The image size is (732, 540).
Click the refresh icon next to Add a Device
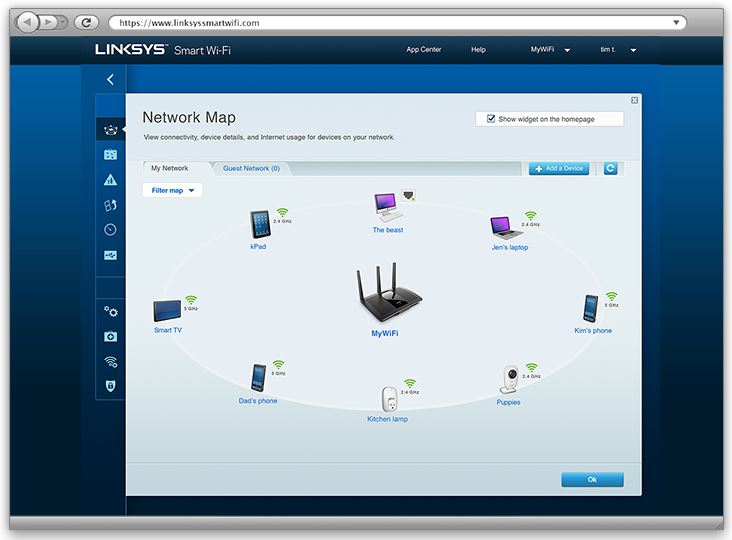coord(610,168)
